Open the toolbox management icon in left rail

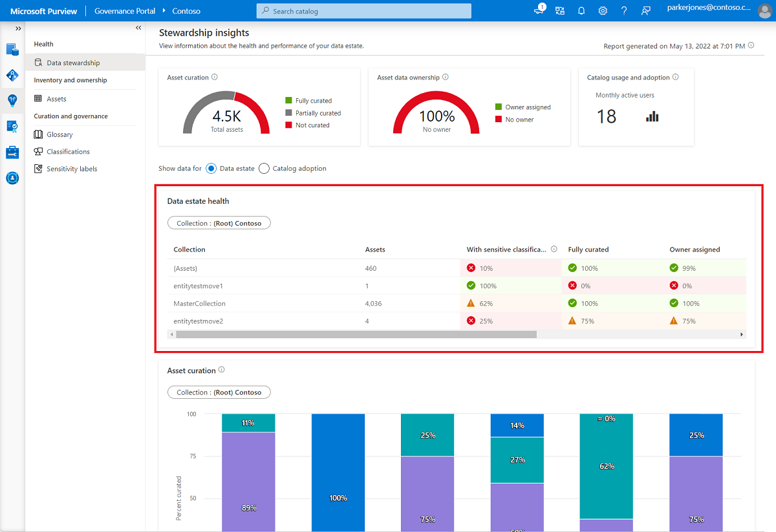[x=12, y=152]
